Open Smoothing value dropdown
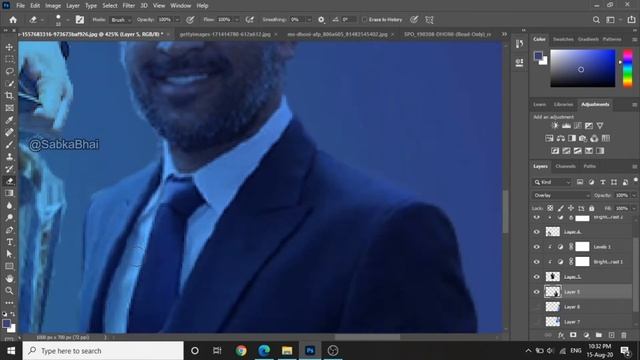The image size is (640, 360). (x=309, y=20)
